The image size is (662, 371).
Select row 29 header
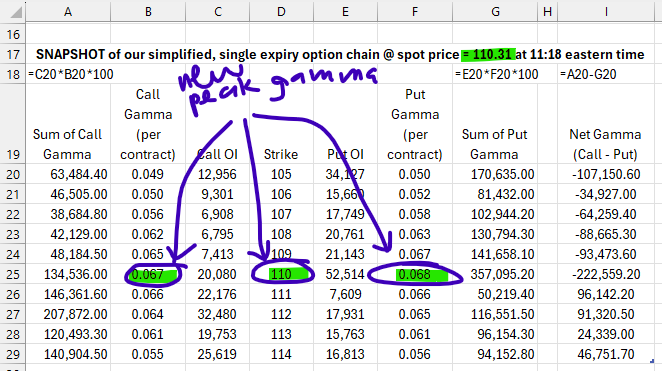[13, 355]
